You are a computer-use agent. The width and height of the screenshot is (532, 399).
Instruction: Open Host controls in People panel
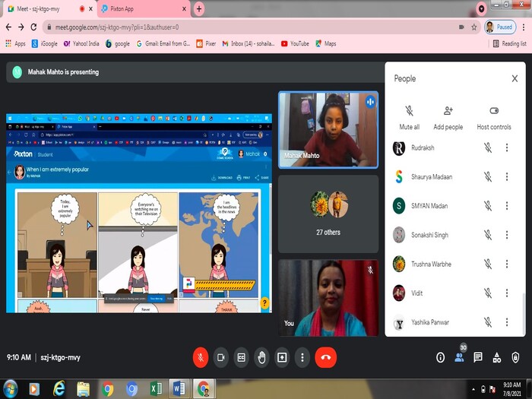(x=494, y=118)
